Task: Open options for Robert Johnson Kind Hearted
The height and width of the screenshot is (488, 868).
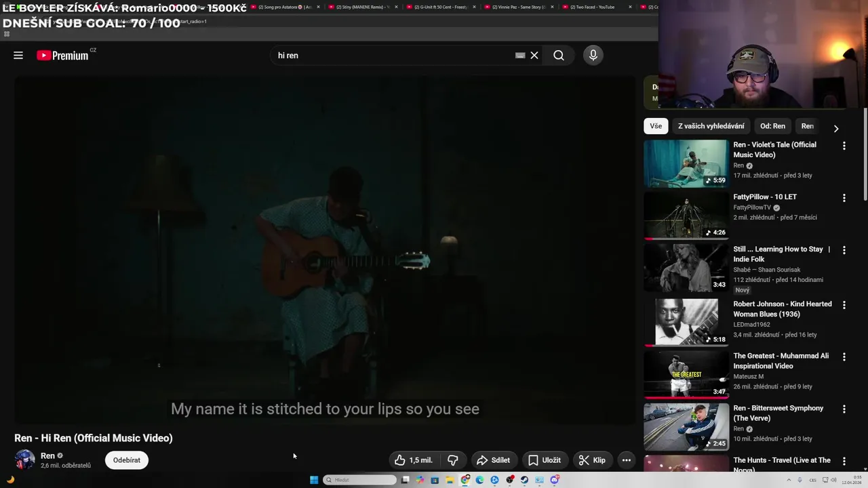Action: point(844,305)
